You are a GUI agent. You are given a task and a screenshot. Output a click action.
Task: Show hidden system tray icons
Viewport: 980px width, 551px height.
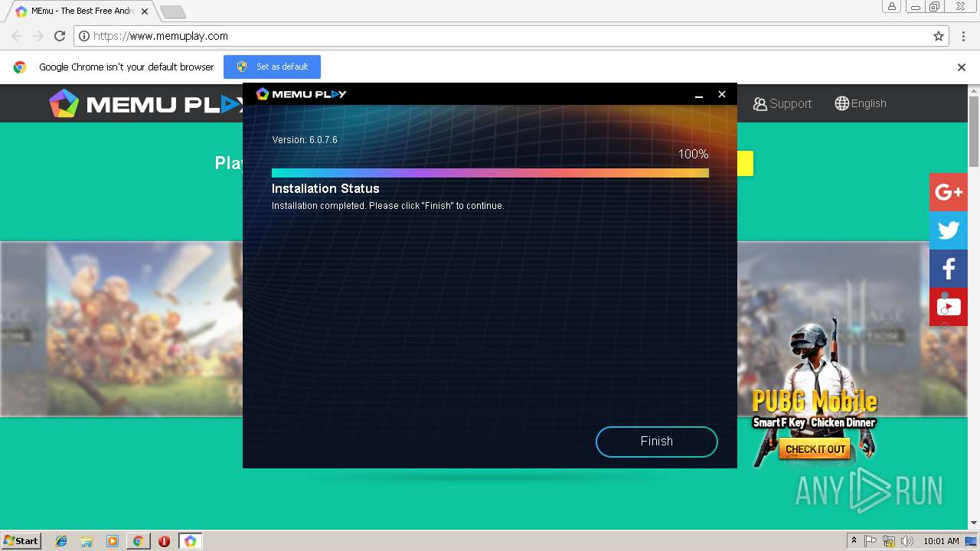[854, 541]
